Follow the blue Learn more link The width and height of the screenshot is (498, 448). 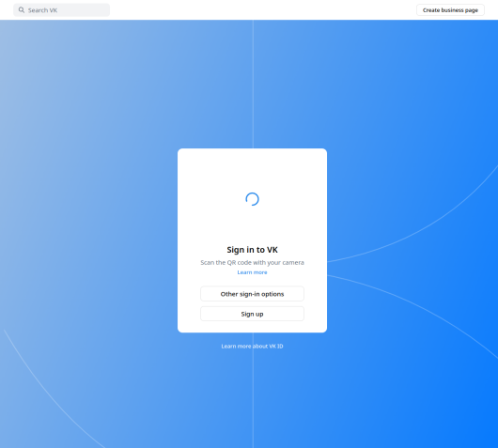252,272
